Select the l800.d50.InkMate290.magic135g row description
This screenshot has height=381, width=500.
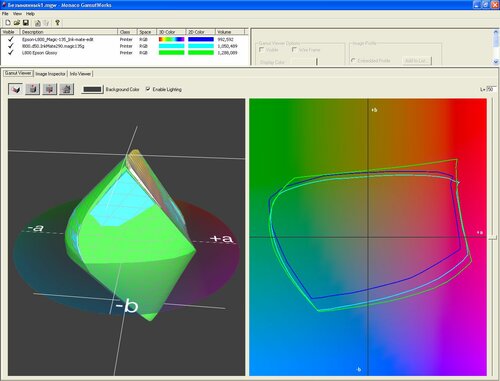(x=53, y=46)
